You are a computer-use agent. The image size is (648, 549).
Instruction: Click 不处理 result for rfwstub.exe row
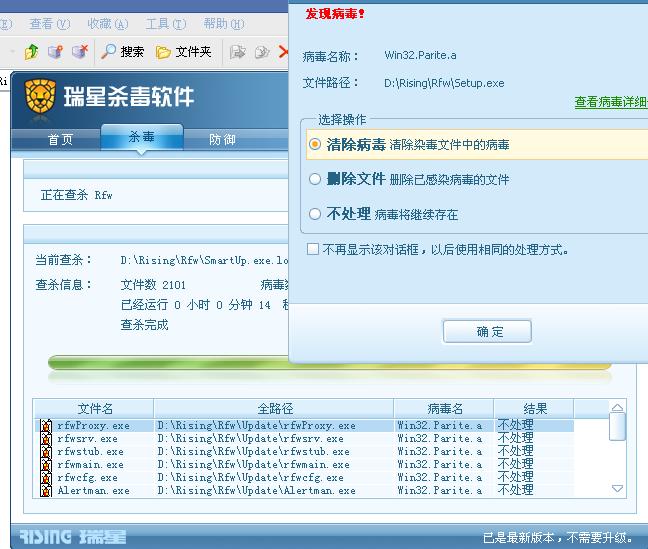coord(515,451)
